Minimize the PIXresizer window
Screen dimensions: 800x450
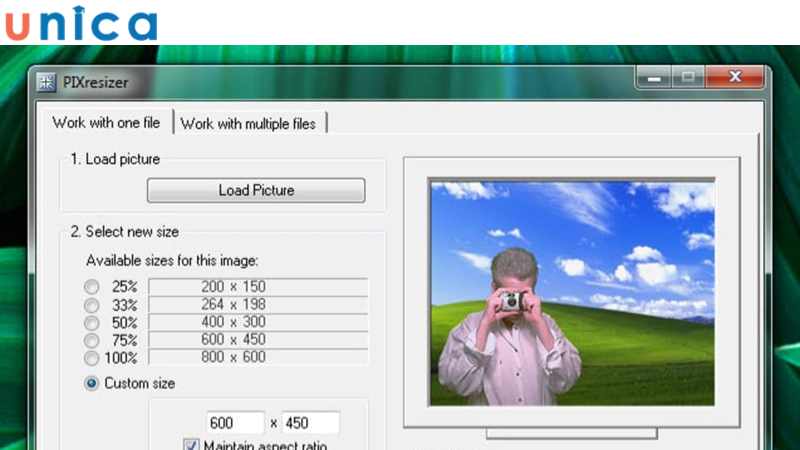(x=654, y=78)
